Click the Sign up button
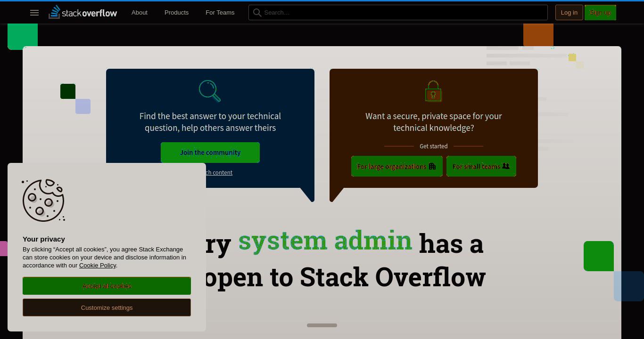The image size is (644, 339). pos(600,12)
